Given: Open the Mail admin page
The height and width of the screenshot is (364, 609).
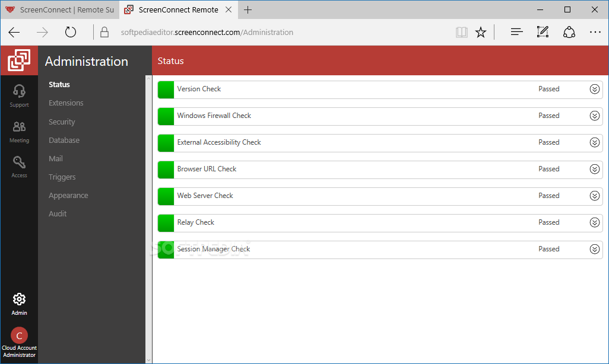Looking at the screenshot, I should tap(56, 159).
